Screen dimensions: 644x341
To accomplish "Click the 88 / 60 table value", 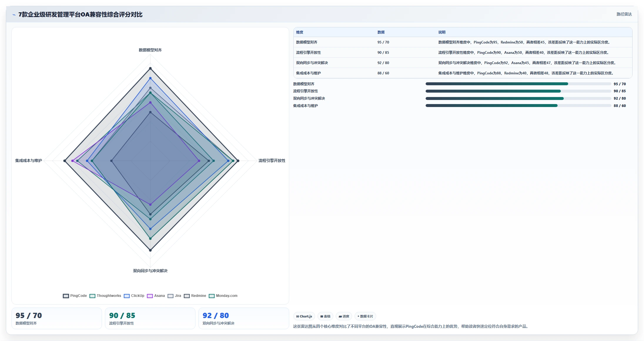I will (x=383, y=73).
